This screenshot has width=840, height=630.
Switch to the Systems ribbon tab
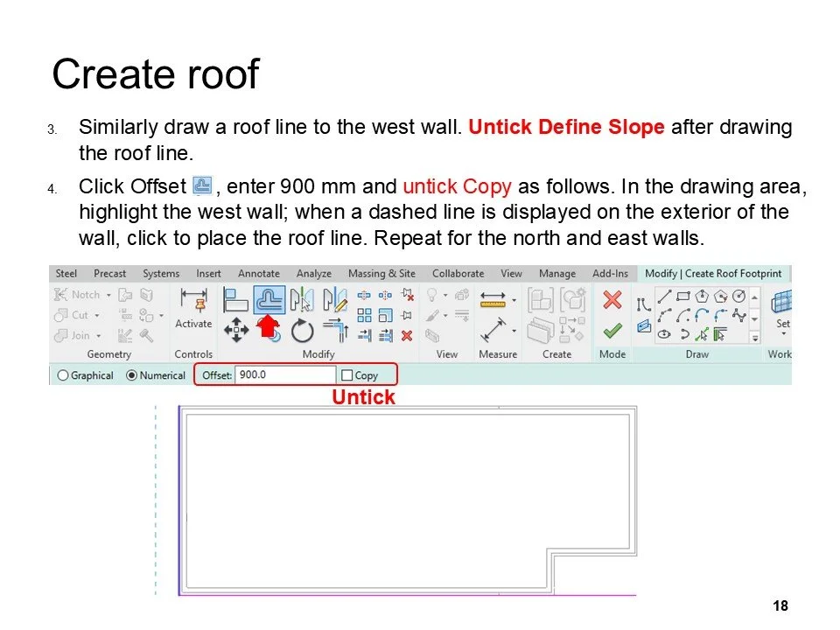tap(161, 273)
